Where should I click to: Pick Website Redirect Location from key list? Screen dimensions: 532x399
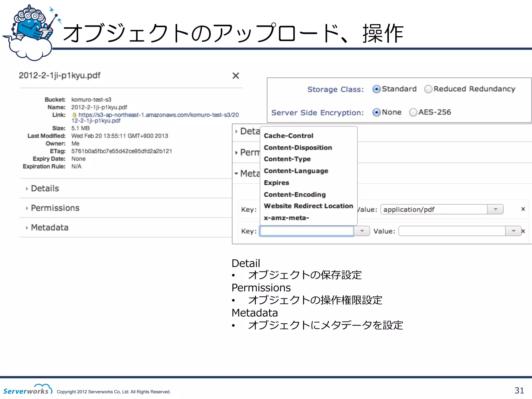pyautogui.click(x=309, y=206)
